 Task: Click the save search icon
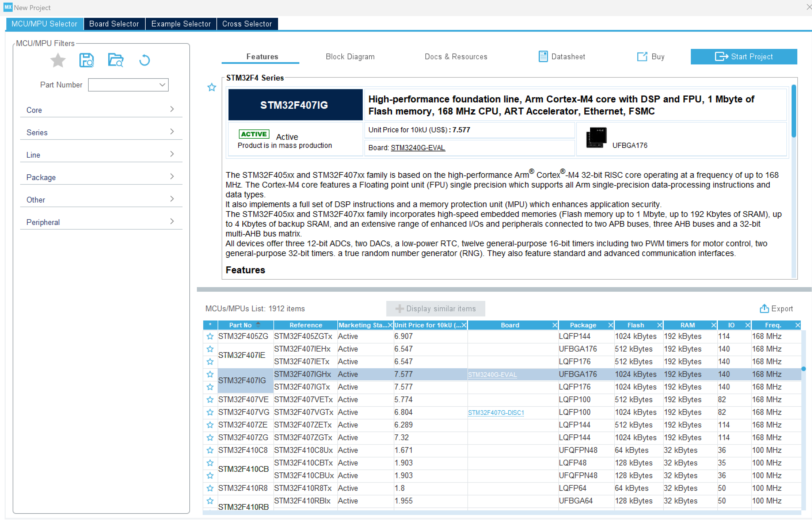click(86, 60)
